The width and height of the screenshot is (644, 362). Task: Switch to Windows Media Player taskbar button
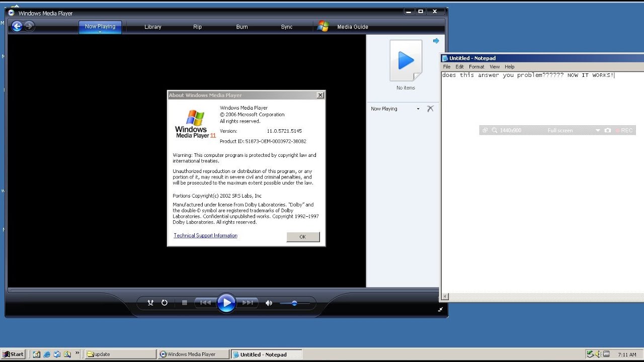[x=193, y=354]
